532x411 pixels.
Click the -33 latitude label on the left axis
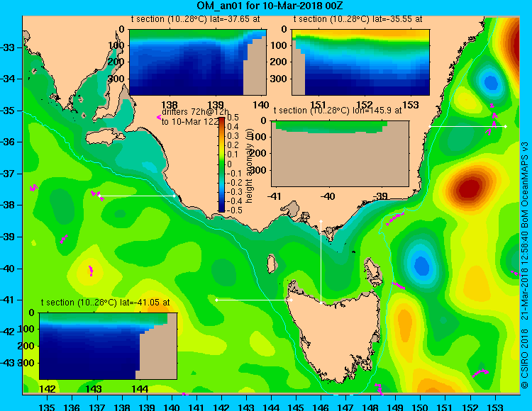point(8,47)
